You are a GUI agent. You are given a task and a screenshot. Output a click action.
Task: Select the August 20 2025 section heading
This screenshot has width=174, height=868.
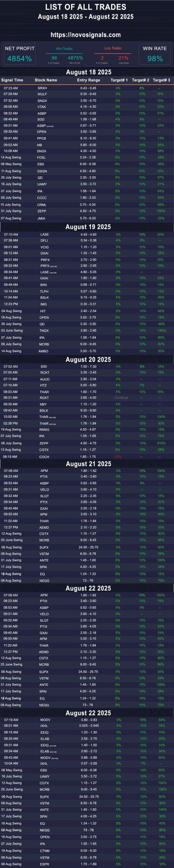pyautogui.click(x=88, y=359)
